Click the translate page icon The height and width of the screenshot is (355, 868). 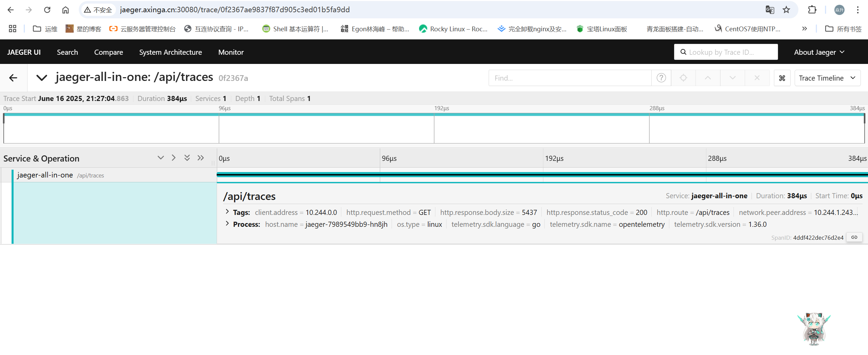[770, 10]
